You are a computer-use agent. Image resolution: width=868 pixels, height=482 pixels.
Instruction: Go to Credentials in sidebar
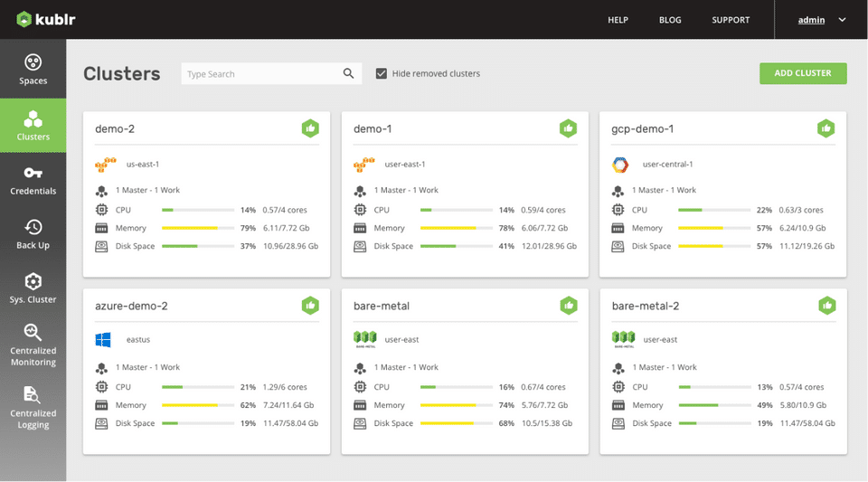[33, 180]
